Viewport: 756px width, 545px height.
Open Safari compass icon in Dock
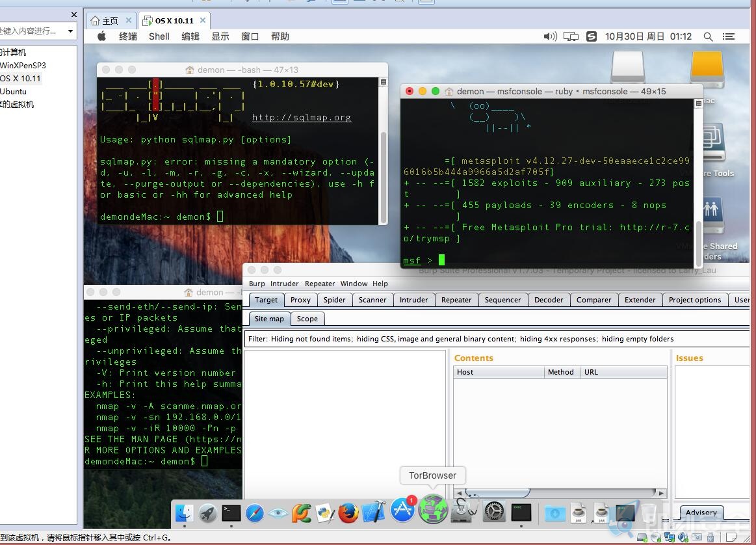click(255, 513)
